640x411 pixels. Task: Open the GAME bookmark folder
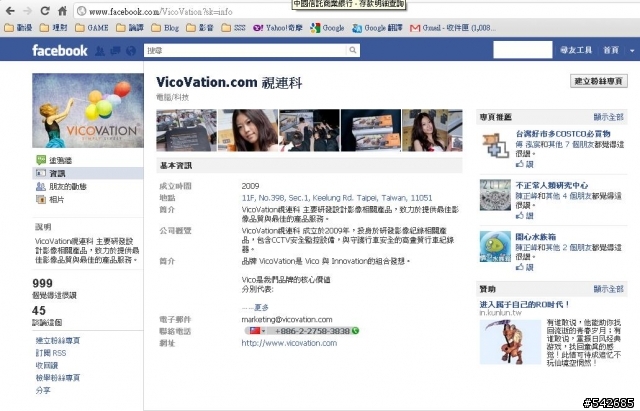(92, 28)
